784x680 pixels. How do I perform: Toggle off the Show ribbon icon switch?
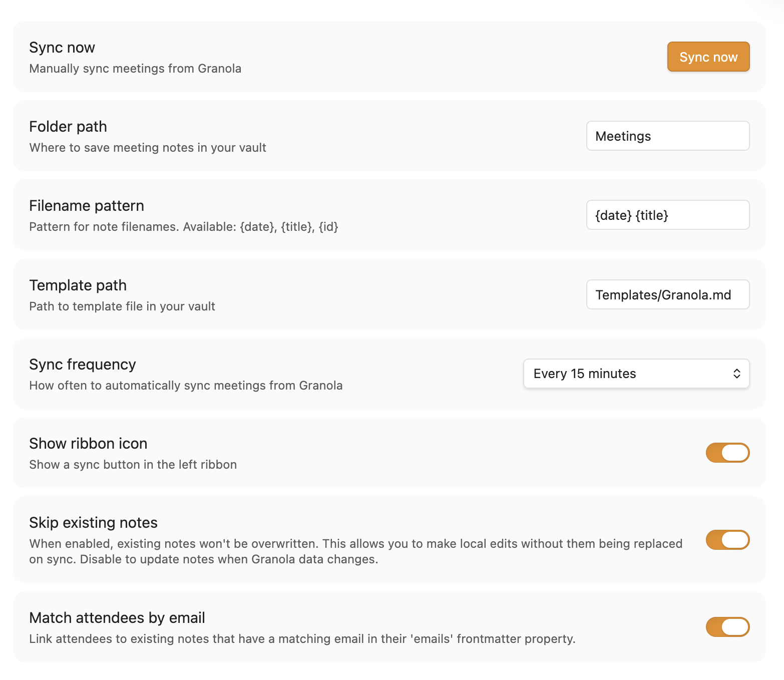(x=727, y=453)
